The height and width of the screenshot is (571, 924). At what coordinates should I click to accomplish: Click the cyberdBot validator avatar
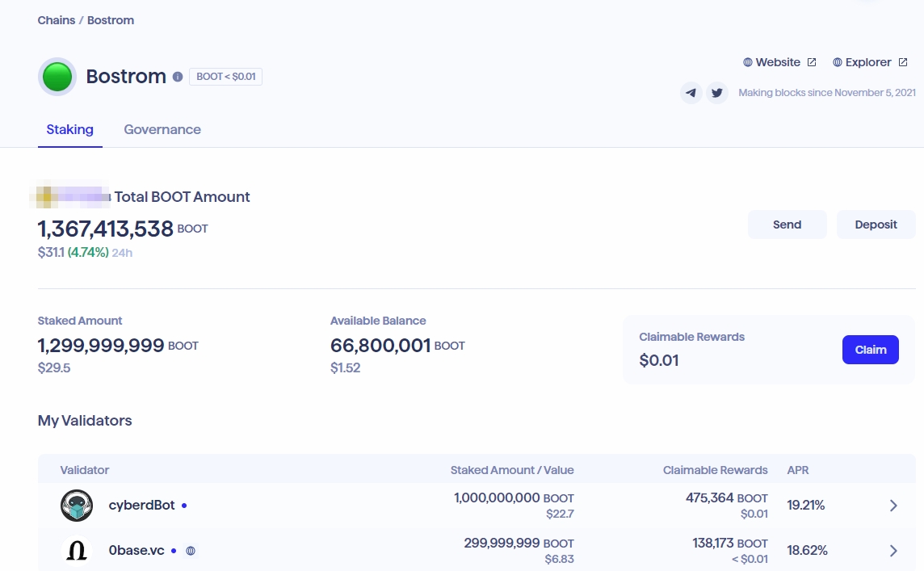coord(77,506)
